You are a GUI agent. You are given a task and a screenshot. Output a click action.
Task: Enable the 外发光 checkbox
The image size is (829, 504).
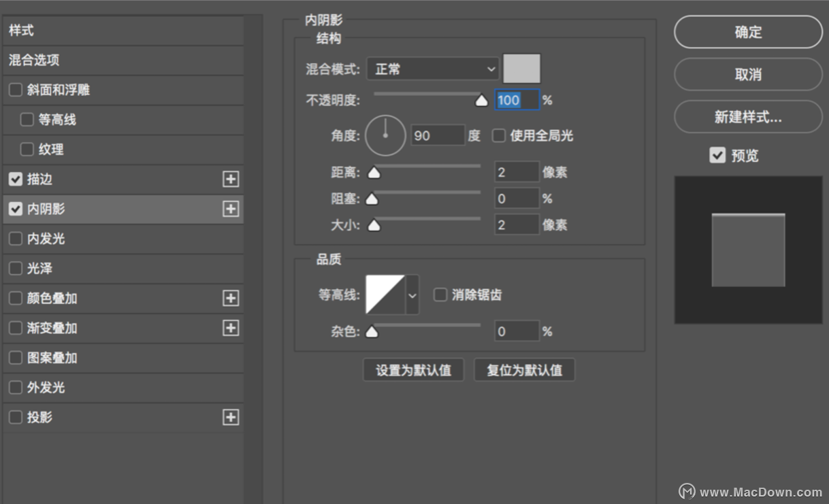16,388
